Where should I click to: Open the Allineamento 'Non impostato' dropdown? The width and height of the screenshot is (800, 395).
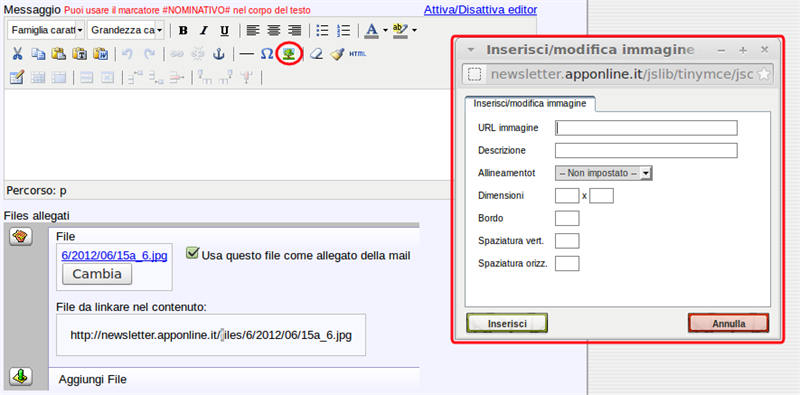[x=604, y=173]
